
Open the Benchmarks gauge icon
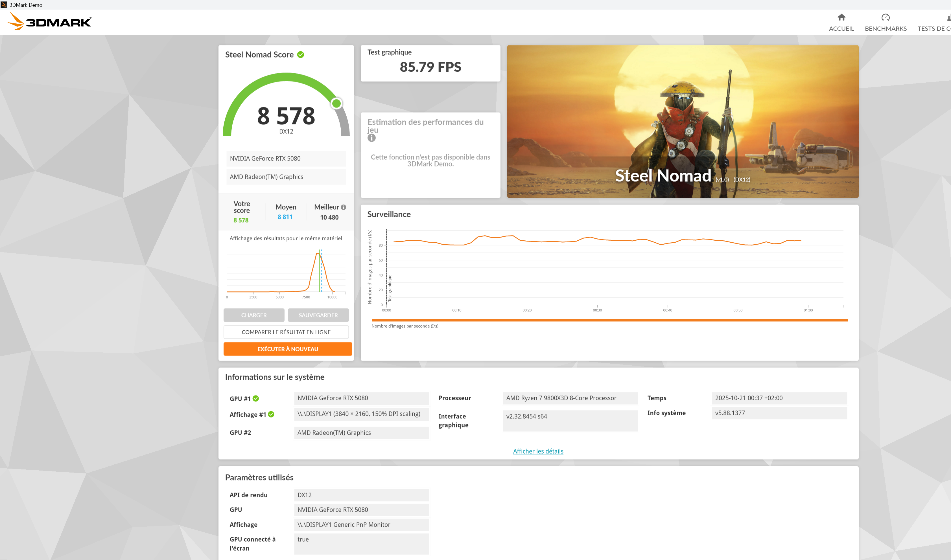[885, 17]
